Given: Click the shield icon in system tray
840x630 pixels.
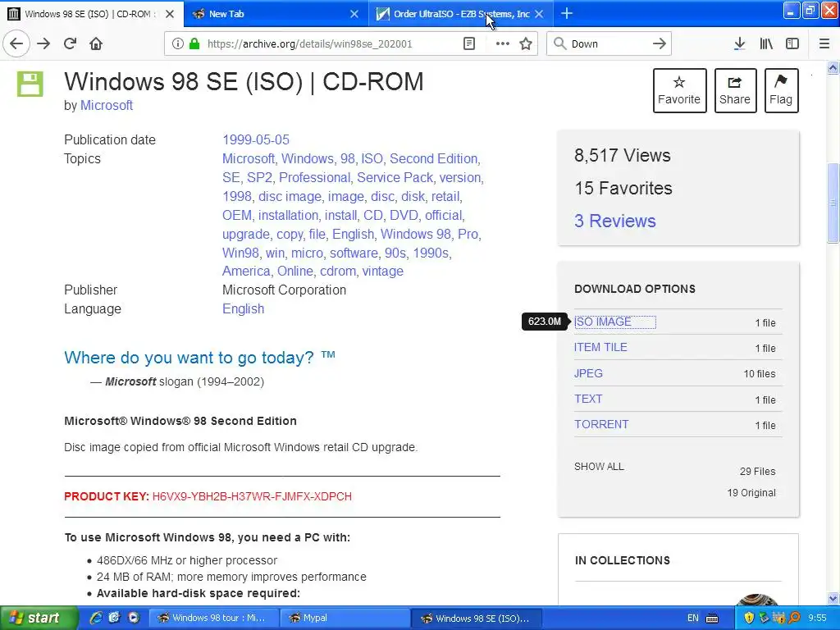Looking at the screenshot, I should point(749,618).
